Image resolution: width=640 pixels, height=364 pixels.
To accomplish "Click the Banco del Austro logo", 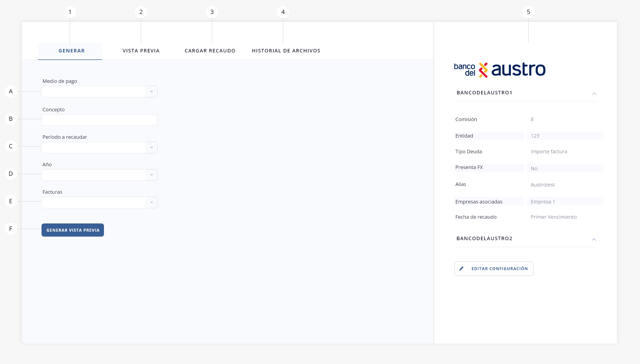I will [499, 70].
